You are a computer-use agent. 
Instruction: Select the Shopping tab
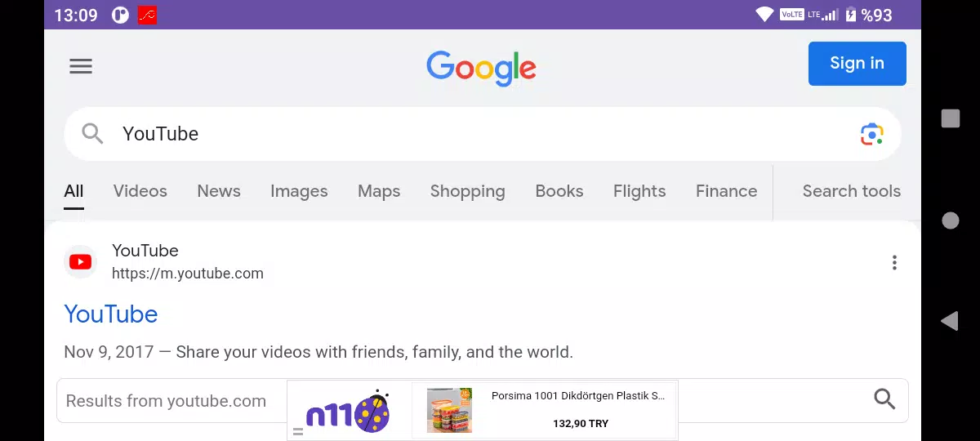tap(468, 191)
